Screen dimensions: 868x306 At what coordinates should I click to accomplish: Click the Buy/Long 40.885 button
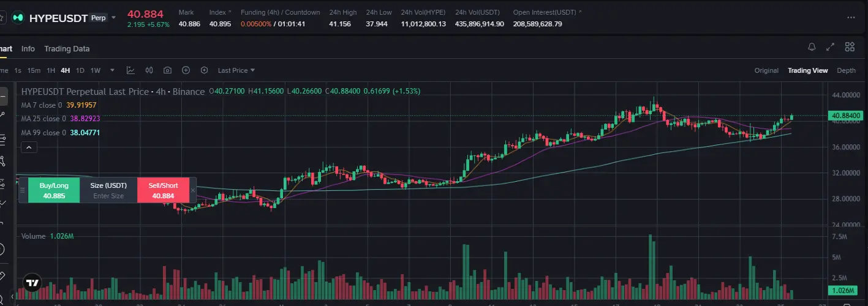(x=54, y=190)
